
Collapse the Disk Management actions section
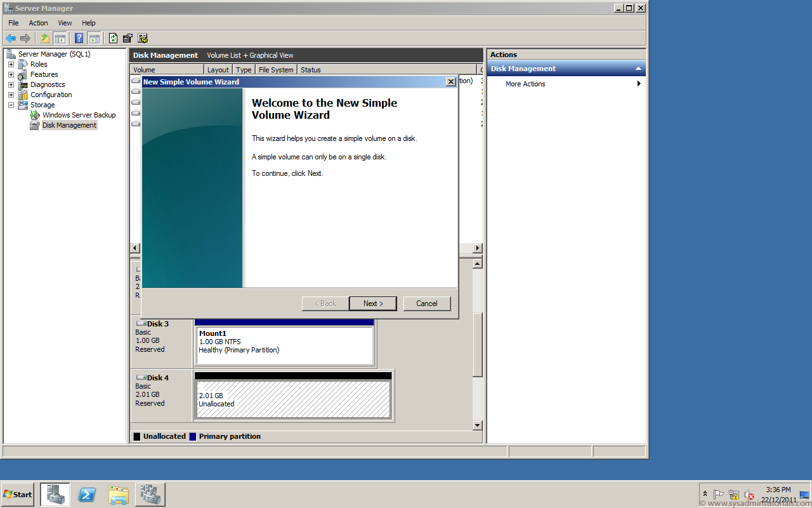[638, 69]
